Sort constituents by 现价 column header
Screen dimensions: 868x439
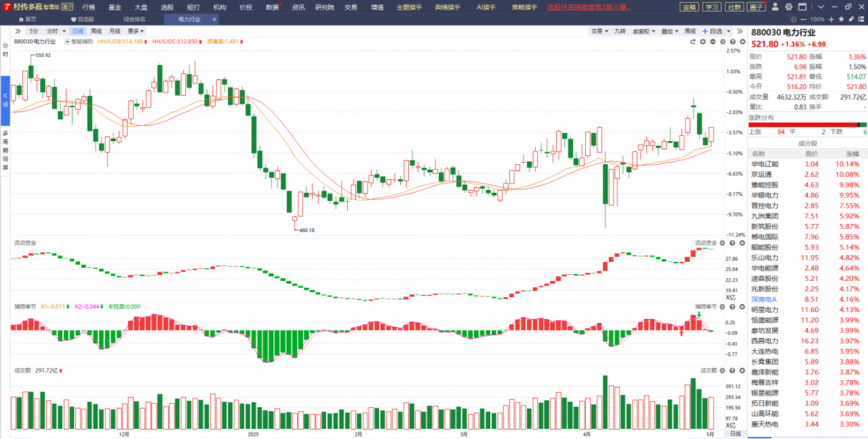[x=812, y=154]
